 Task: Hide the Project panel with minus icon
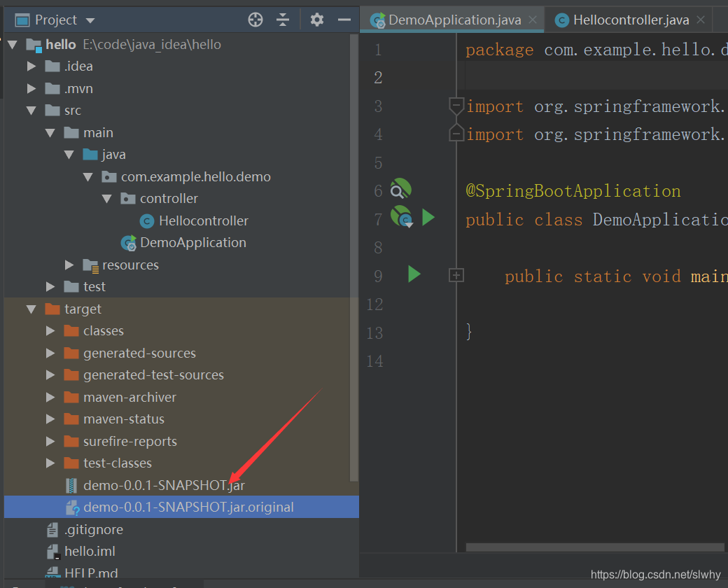click(x=344, y=20)
